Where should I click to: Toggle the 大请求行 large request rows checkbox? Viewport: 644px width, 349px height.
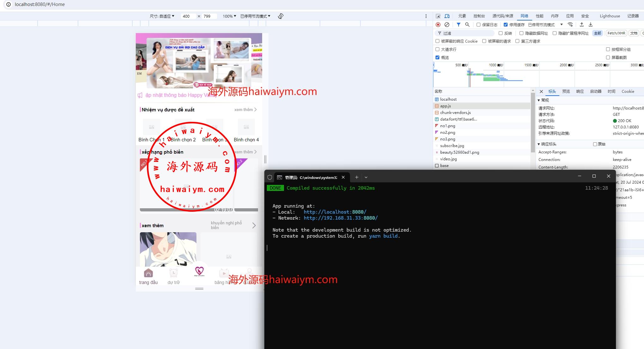click(438, 49)
